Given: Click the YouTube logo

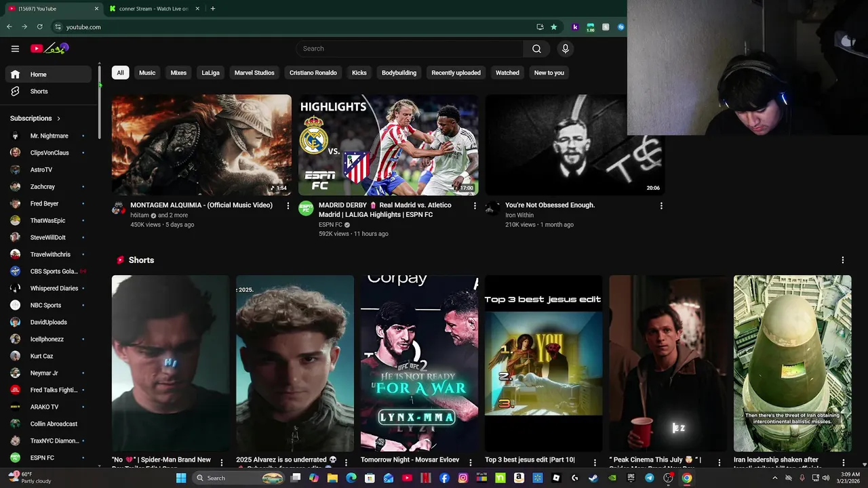Looking at the screenshot, I should [50, 48].
